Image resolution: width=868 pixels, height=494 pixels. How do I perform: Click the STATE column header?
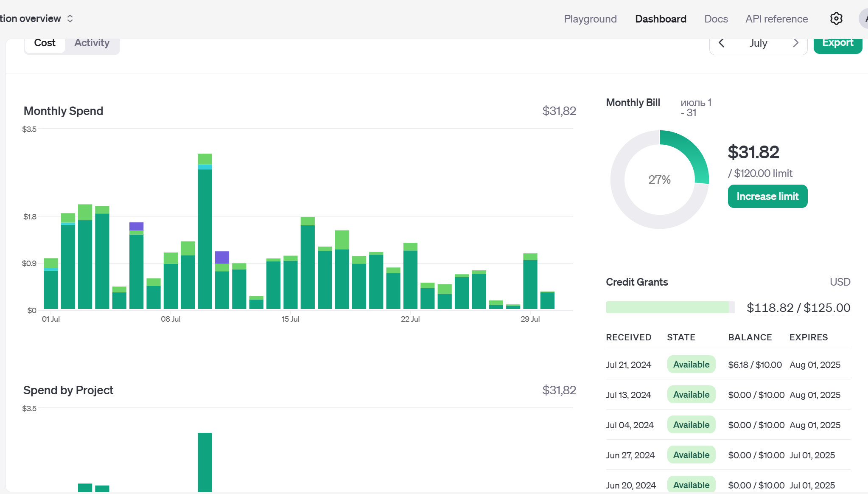pyautogui.click(x=681, y=337)
